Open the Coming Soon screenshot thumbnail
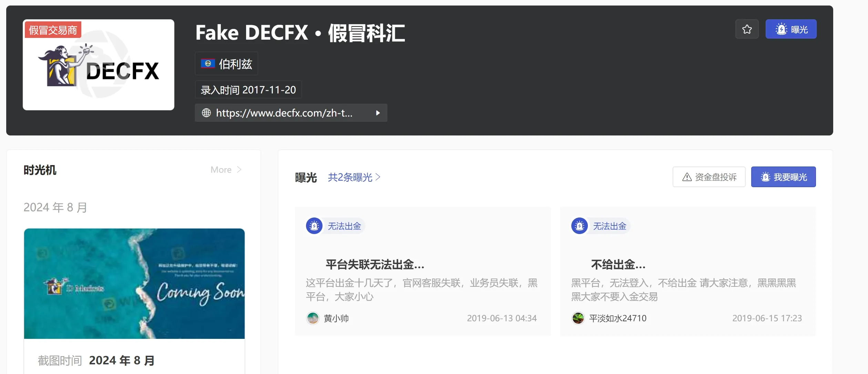This screenshot has width=868, height=374. [x=134, y=284]
